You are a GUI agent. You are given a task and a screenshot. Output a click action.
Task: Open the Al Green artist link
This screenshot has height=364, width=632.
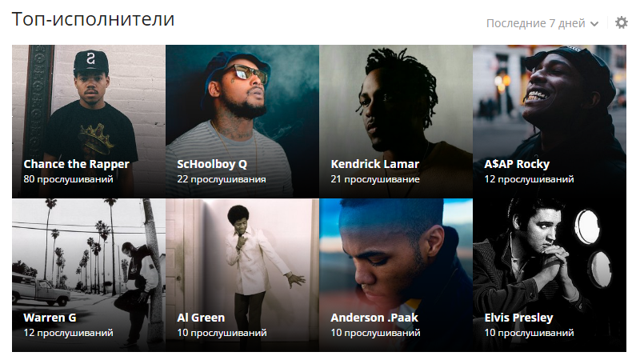pyautogui.click(x=201, y=318)
